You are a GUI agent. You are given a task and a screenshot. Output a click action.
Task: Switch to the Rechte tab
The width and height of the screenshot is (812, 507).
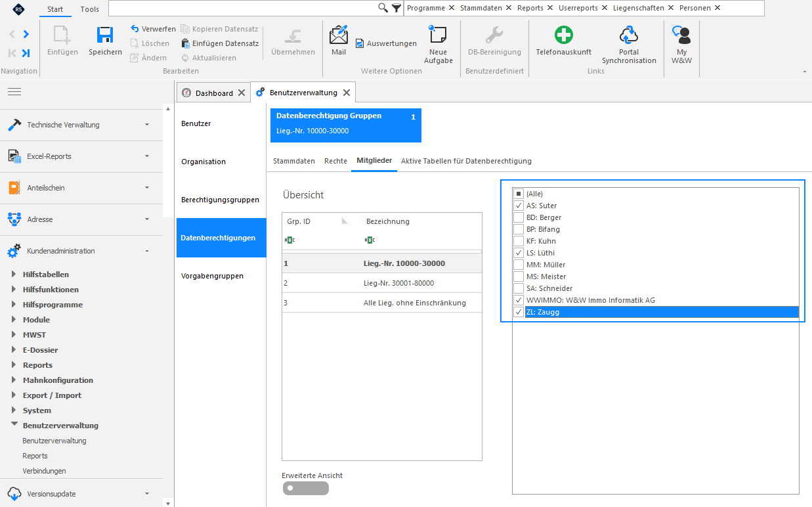coord(335,161)
